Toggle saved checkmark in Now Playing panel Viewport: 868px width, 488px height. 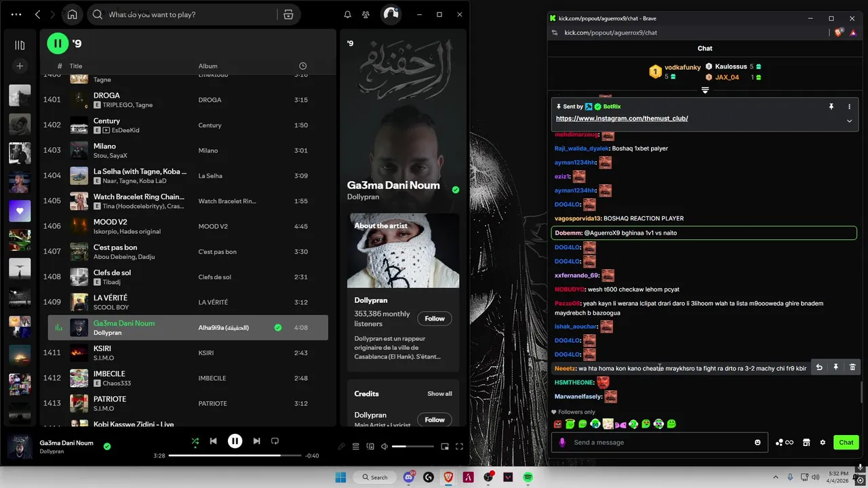tap(456, 190)
